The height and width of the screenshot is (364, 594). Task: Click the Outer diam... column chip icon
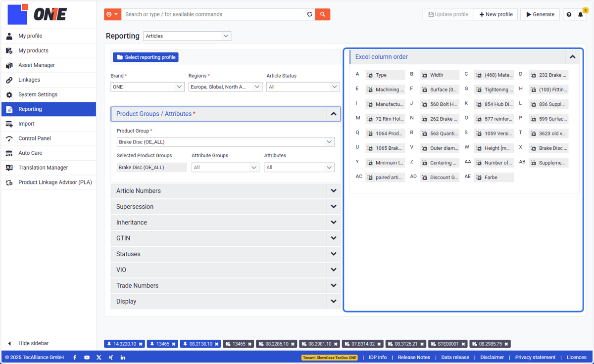click(x=424, y=148)
